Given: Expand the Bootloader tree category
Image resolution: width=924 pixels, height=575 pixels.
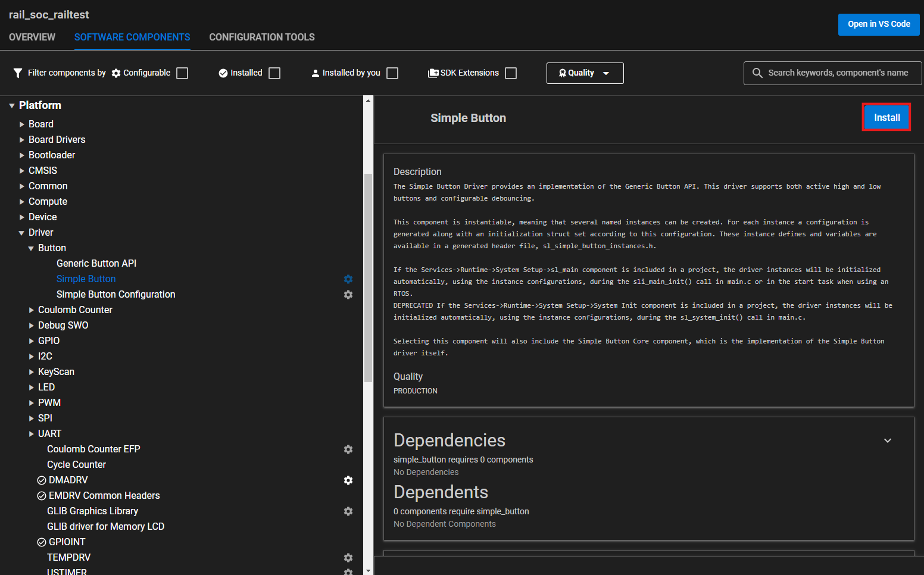Looking at the screenshot, I should click(21, 155).
